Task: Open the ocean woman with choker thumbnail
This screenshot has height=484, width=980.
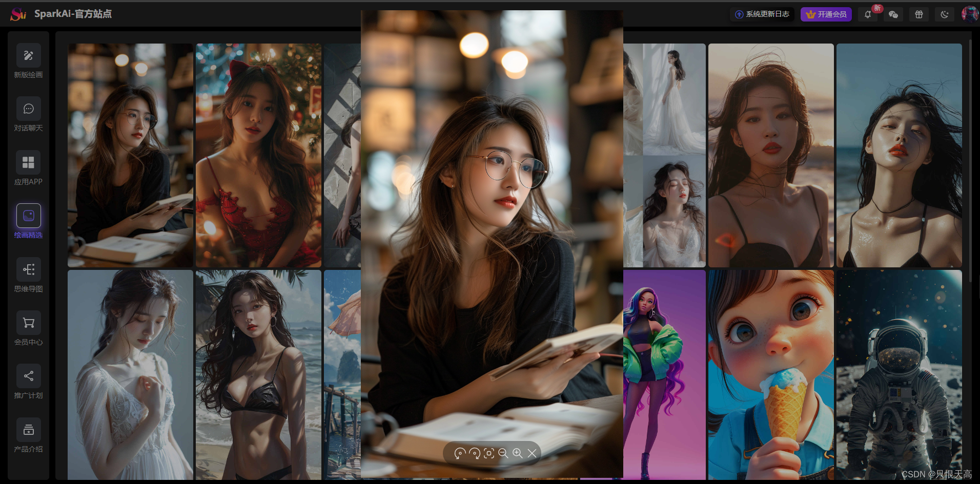Action: (900, 155)
